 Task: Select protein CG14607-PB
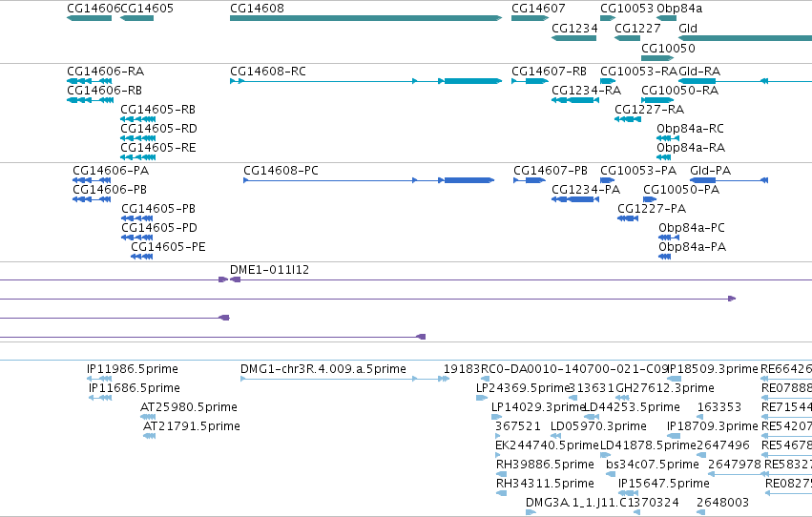530,180
